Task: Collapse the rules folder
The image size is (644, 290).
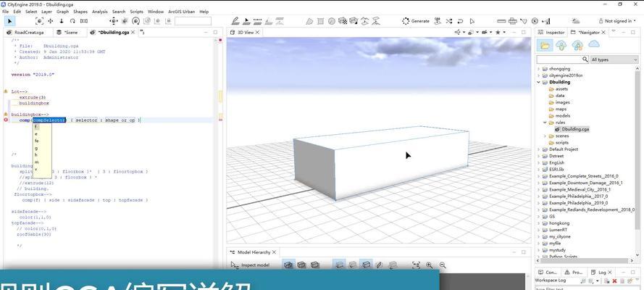Action: click(x=545, y=123)
